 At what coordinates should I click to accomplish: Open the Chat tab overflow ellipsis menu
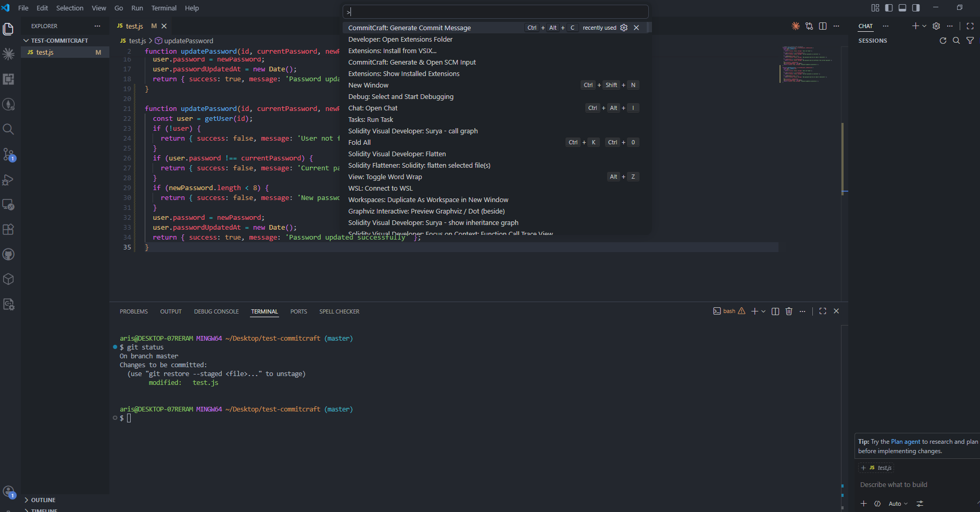pyautogui.click(x=886, y=26)
